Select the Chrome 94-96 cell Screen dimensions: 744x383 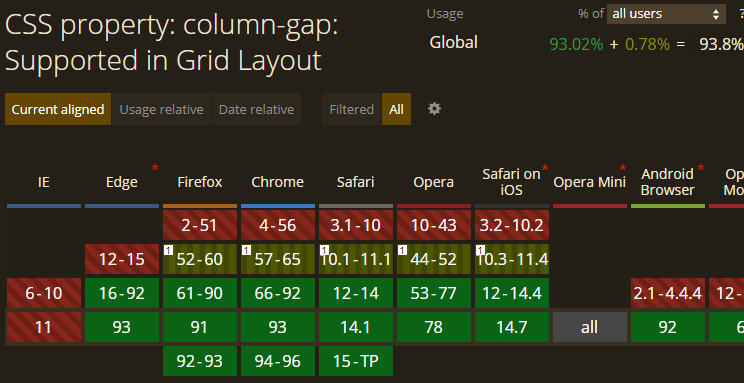[x=278, y=361]
